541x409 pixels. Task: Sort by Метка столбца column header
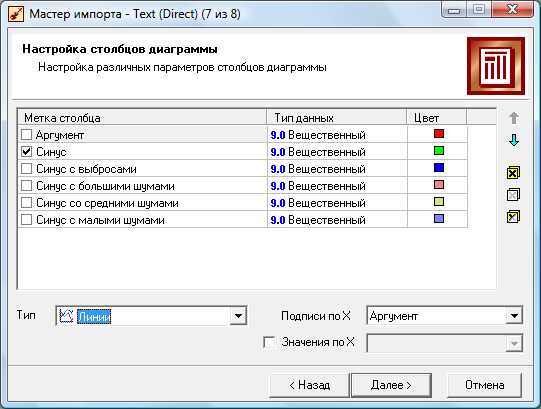tap(142, 118)
